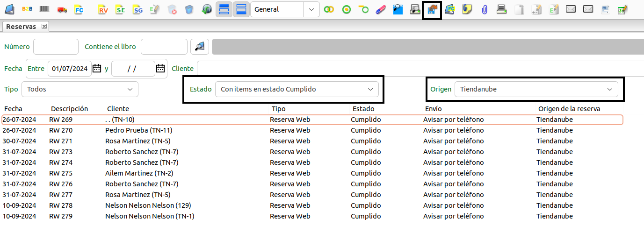Screen dimensions: 644x240
Task: Toggle the second blue stacked-rows layout button
Action: click(x=241, y=9)
